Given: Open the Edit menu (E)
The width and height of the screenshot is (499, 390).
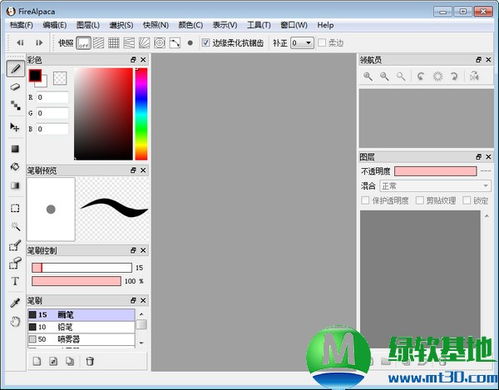Looking at the screenshot, I should (55, 25).
